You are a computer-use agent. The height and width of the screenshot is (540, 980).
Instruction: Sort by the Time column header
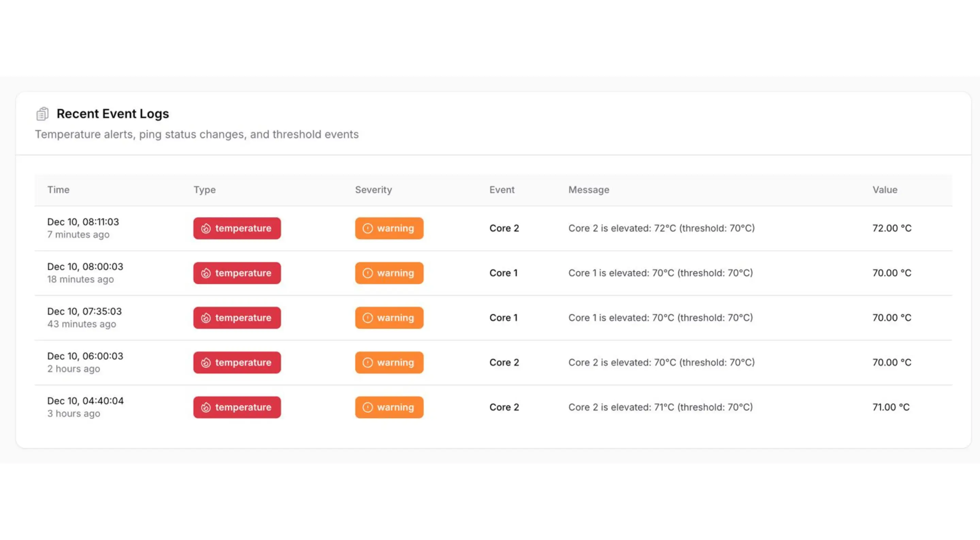coord(59,190)
